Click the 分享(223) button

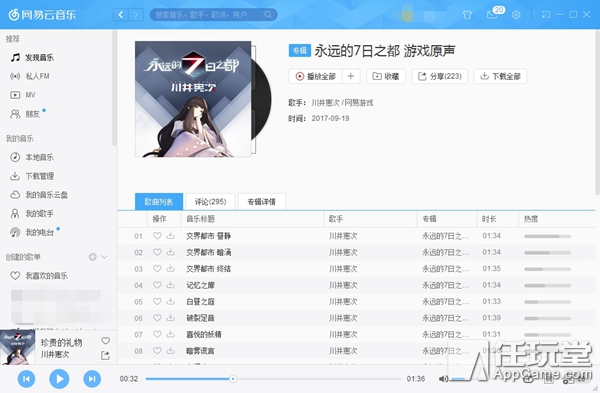coord(440,77)
